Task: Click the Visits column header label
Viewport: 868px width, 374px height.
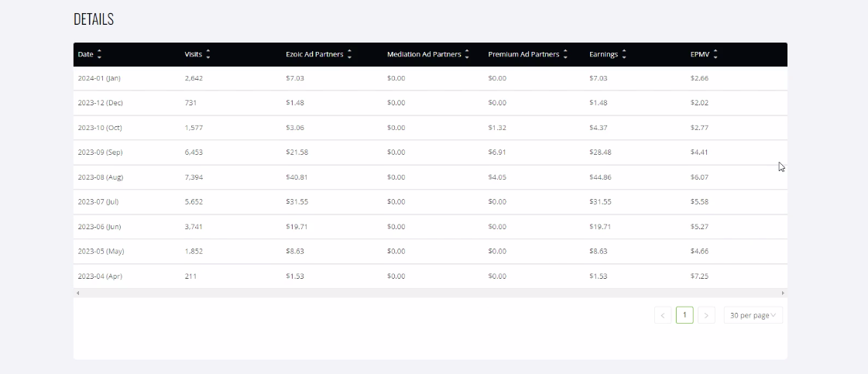Action: 194,54
